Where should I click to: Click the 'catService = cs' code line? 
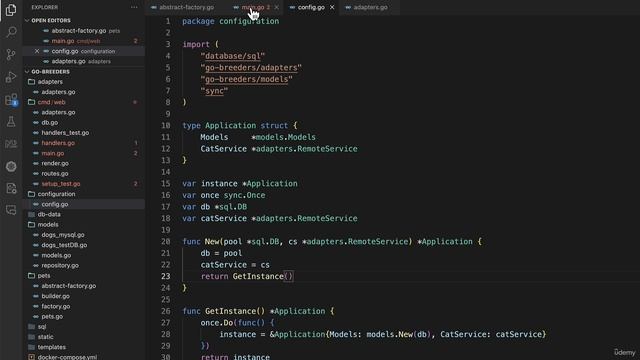235,264
